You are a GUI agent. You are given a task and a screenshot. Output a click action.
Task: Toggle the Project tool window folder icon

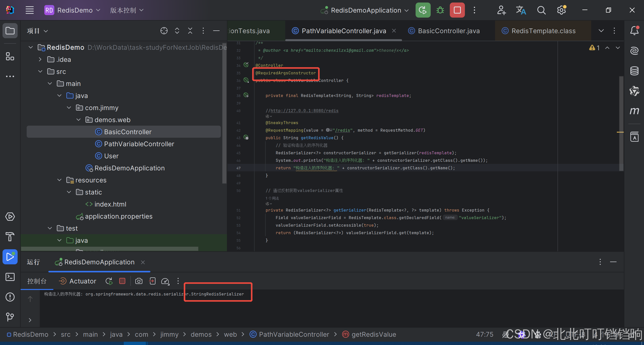(x=10, y=31)
